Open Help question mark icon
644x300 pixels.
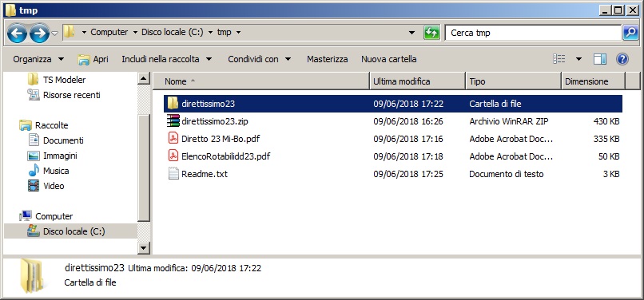tap(622, 59)
